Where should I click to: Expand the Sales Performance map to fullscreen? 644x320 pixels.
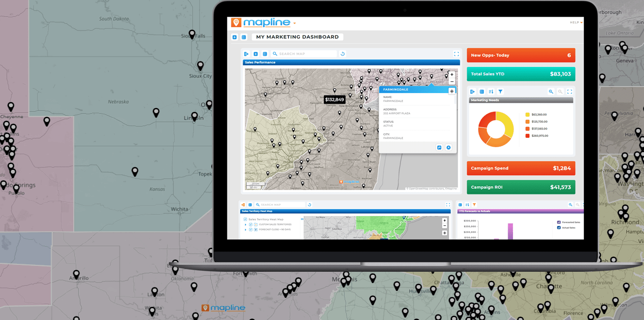(x=456, y=54)
